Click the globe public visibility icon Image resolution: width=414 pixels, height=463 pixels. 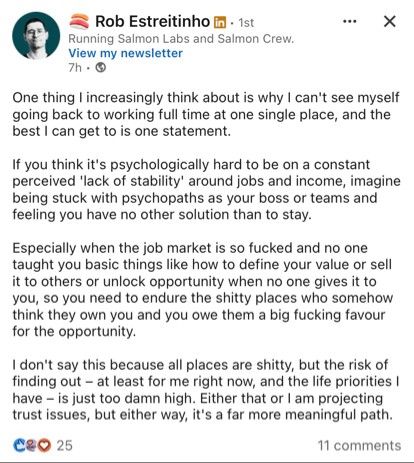point(100,68)
